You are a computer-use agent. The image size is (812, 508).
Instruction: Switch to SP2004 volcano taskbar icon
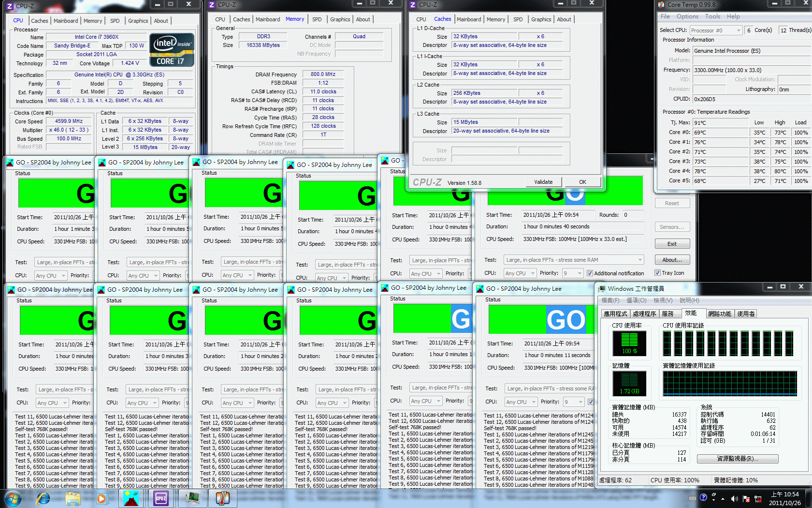(x=131, y=498)
